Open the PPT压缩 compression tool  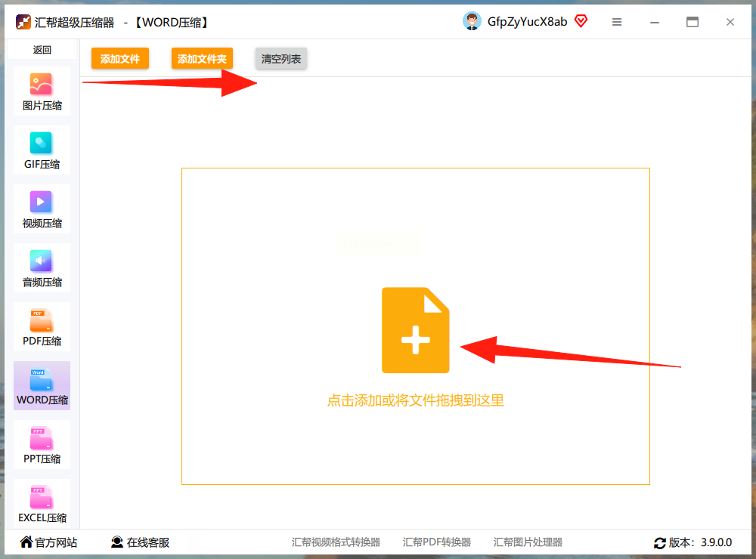click(42, 444)
